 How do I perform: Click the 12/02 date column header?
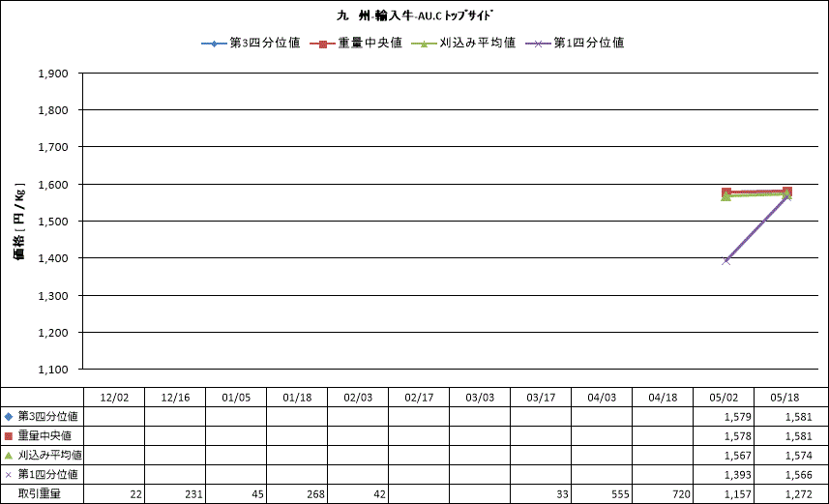114,398
